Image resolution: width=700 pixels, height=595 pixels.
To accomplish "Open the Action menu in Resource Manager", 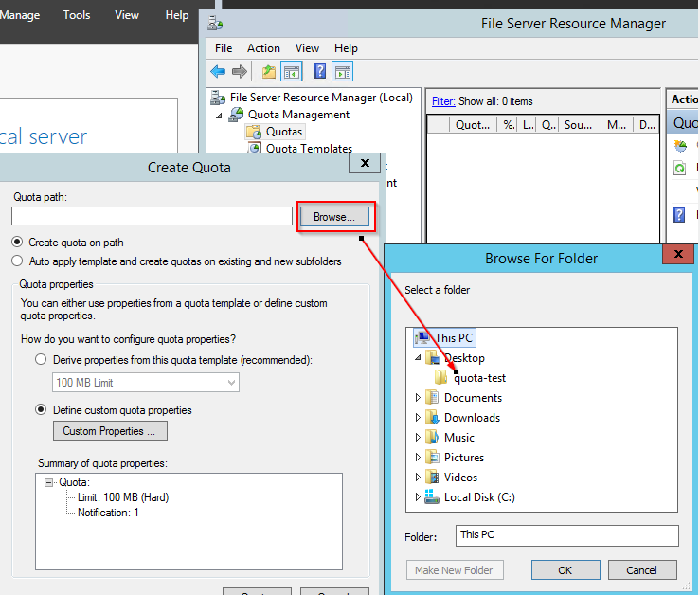I will [x=264, y=48].
